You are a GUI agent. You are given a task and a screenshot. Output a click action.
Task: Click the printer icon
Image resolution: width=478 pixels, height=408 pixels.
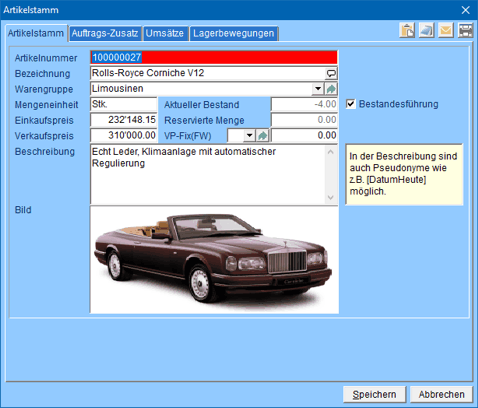466,30
